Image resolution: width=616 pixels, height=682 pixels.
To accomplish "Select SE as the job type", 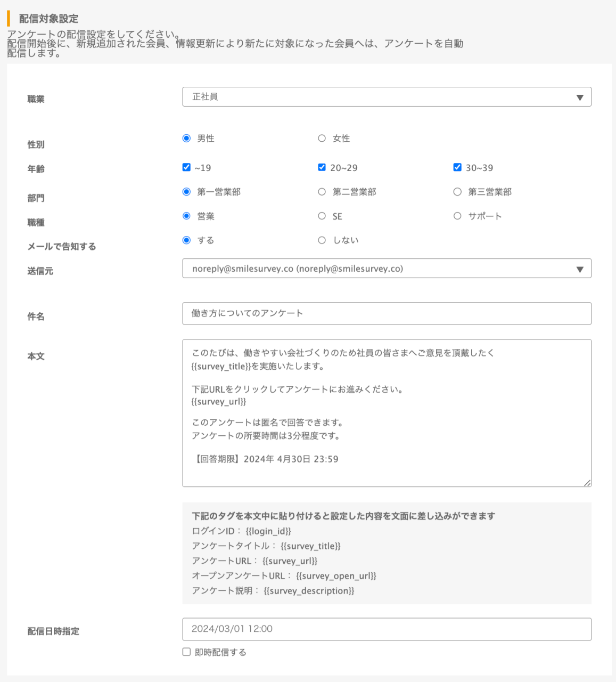I will point(322,216).
